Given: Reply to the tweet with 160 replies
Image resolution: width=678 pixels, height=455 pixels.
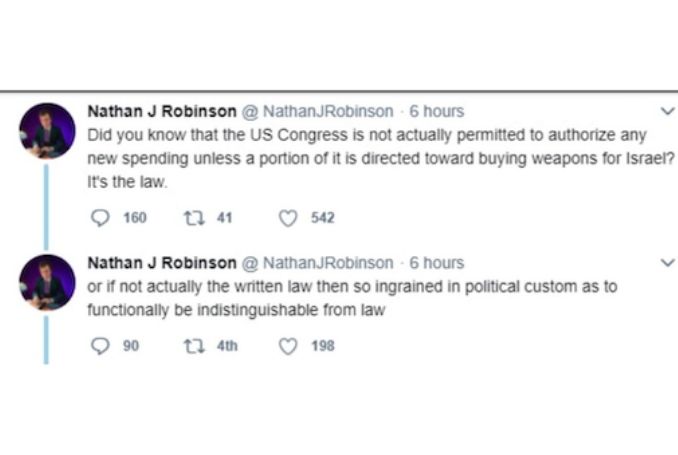Looking at the screenshot, I should pyautogui.click(x=99, y=218).
